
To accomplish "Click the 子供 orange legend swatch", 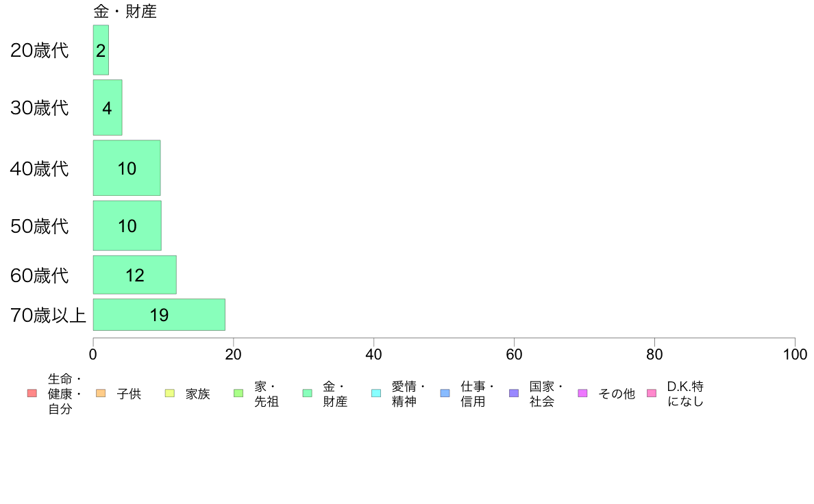I will (101, 394).
